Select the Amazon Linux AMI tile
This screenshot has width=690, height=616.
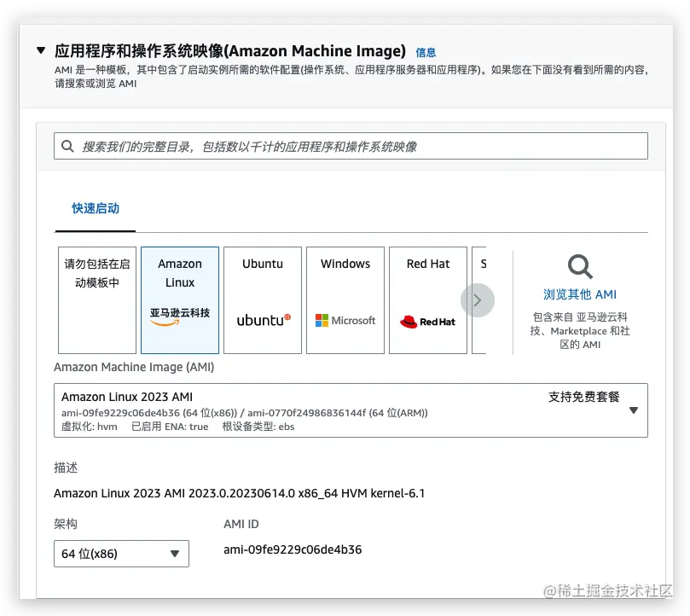click(180, 299)
